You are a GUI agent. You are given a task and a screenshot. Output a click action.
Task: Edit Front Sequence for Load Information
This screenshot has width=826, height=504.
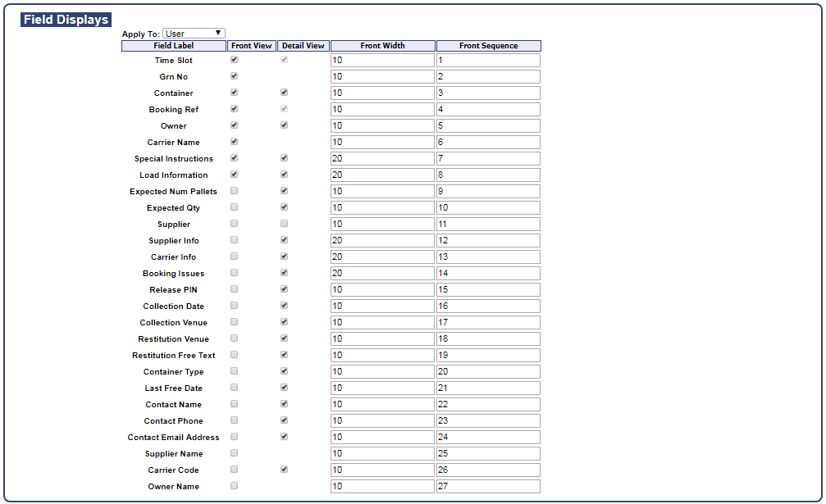click(x=488, y=175)
